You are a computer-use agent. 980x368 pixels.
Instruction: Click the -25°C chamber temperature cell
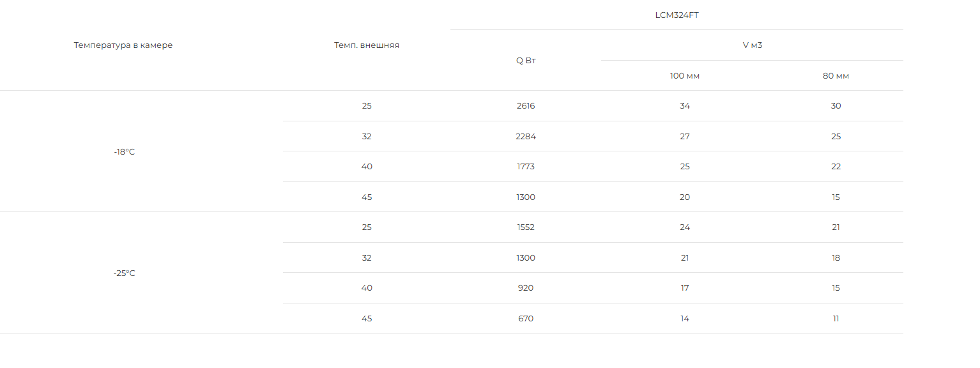pos(125,273)
